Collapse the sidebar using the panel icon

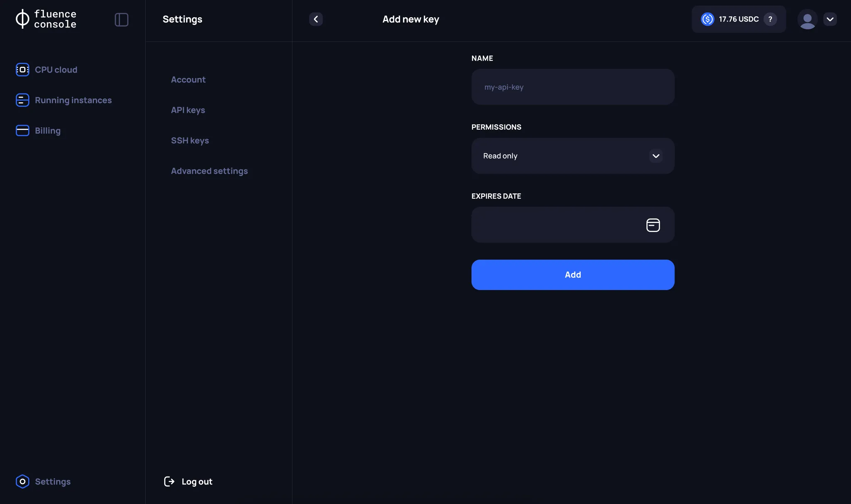(x=121, y=19)
